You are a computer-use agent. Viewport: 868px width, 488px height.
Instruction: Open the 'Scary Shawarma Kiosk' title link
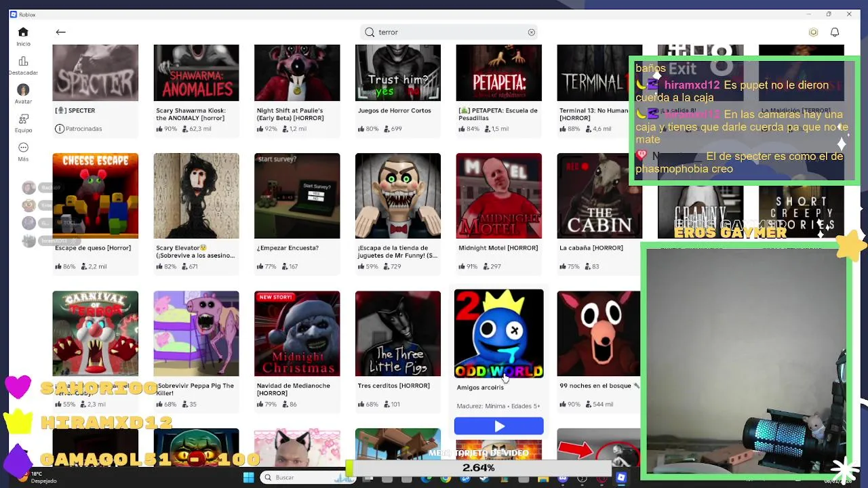[x=191, y=114]
